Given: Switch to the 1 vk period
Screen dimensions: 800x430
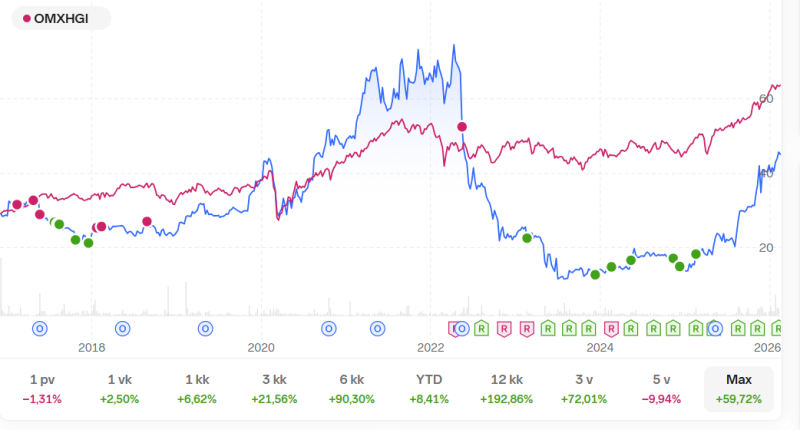Looking at the screenshot, I should click(119, 389).
